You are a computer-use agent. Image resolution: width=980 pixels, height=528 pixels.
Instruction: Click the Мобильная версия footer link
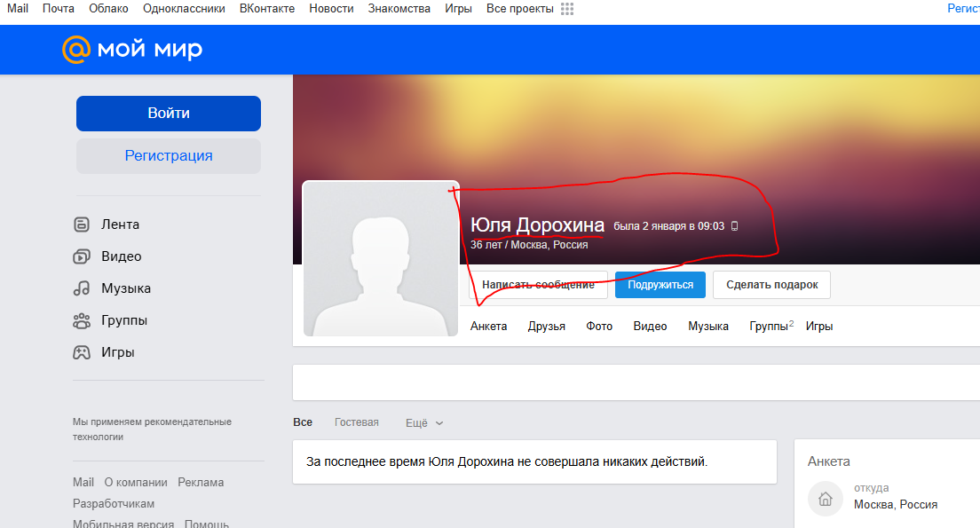click(123, 524)
